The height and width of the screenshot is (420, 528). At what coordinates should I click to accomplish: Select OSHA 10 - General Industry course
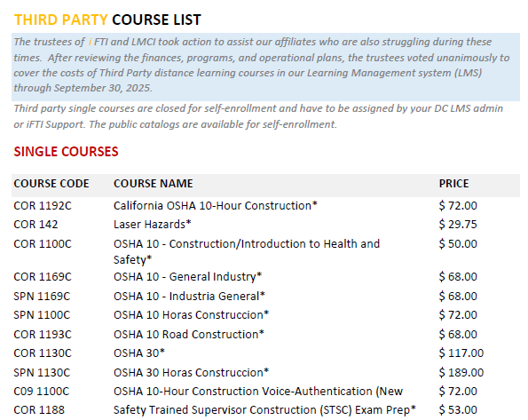pyautogui.click(x=187, y=277)
